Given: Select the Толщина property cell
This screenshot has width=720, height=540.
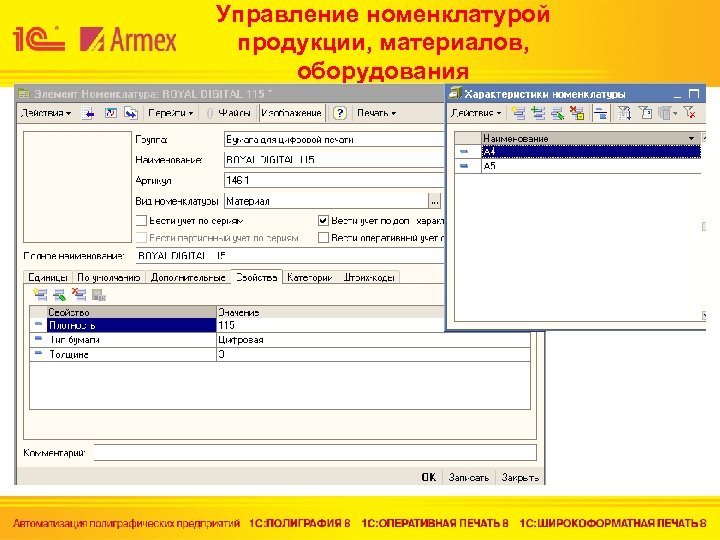Looking at the screenshot, I should [x=131, y=354].
